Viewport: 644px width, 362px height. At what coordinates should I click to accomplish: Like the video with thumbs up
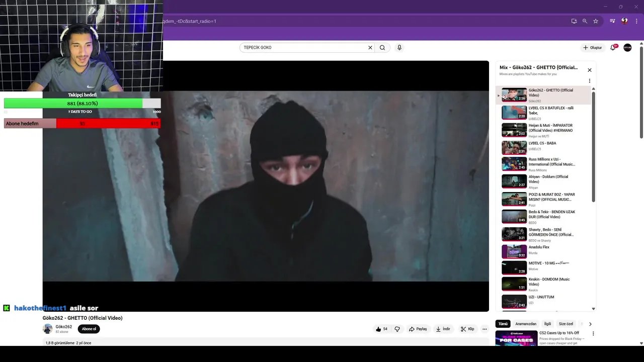tap(381, 329)
